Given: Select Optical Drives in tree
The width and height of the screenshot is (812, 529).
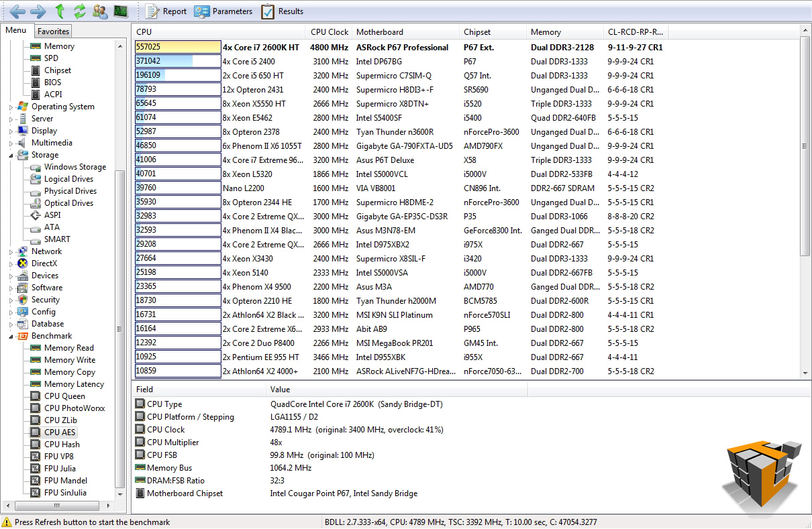Looking at the screenshot, I should click(x=68, y=203).
